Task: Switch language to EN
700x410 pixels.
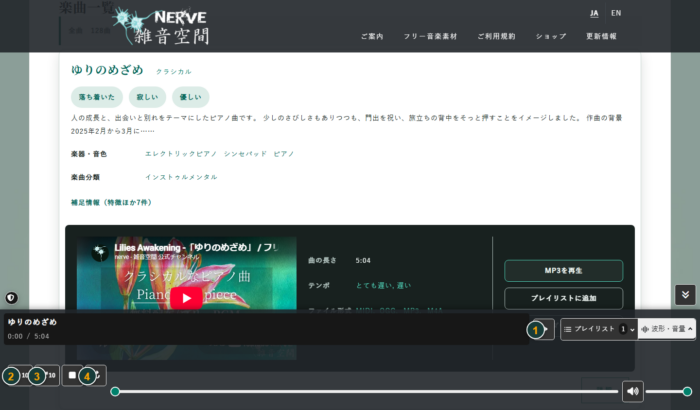Action: point(616,13)
